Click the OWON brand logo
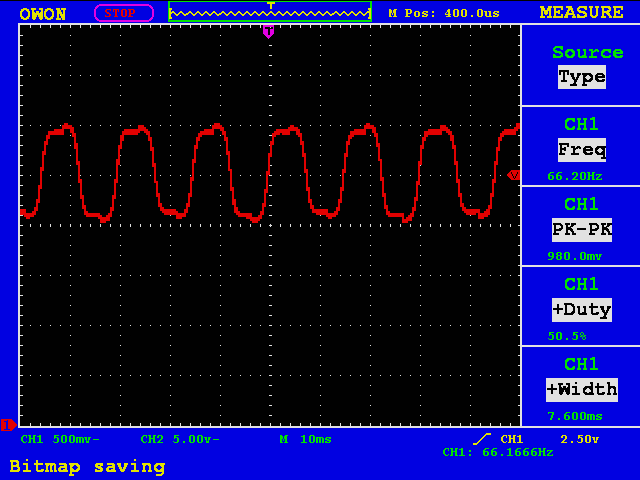This screenshot has height=480, width=640. click(42, 14)
